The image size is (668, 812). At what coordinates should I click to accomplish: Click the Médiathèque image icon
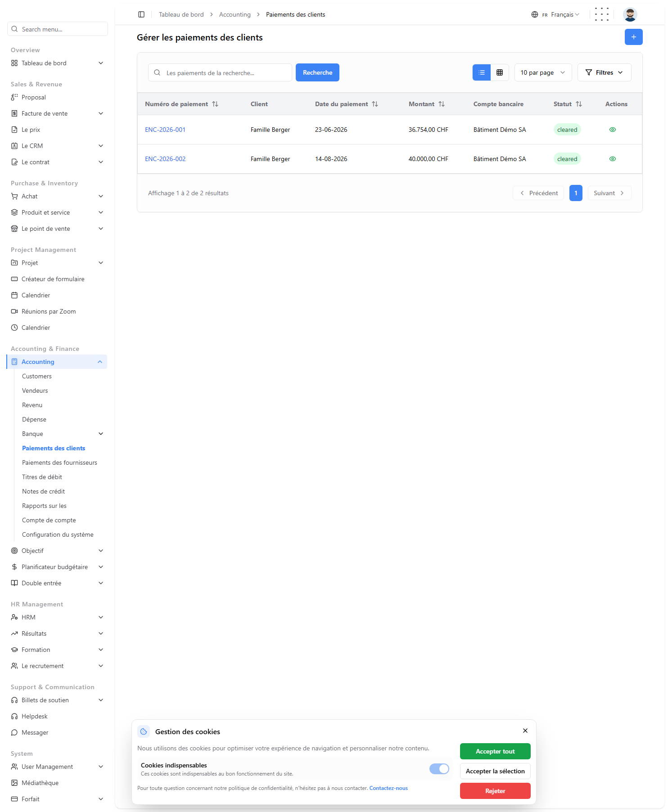(14, 783)
